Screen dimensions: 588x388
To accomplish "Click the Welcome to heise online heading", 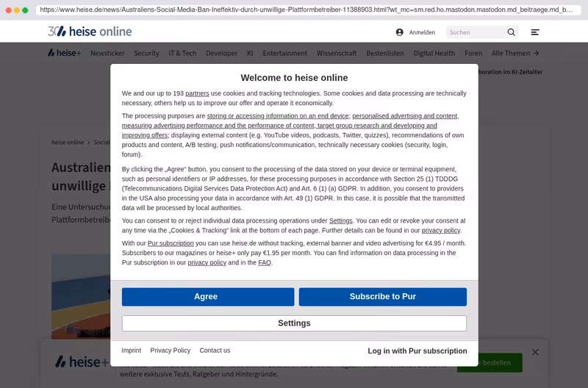I will point(295,78).
